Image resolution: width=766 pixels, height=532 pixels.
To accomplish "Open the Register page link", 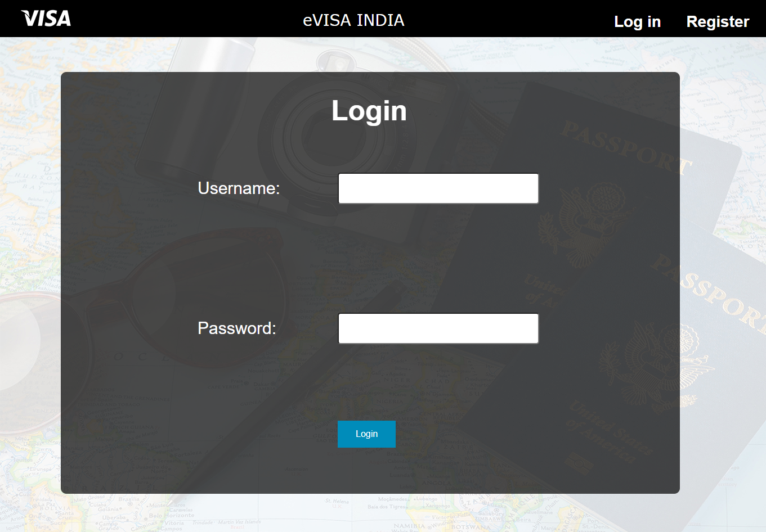I will [x=718, y=21].
